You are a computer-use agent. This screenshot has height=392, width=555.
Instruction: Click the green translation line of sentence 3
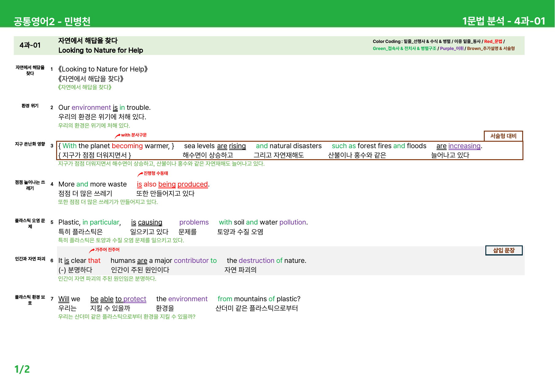161,164
